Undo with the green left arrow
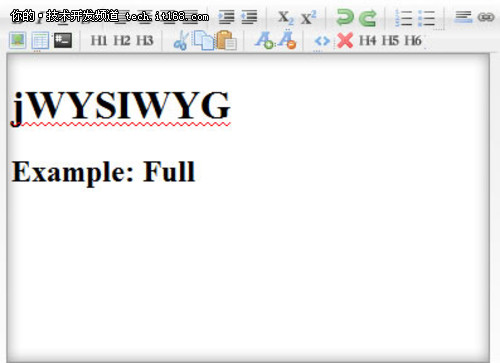 [x=345, y=17]
